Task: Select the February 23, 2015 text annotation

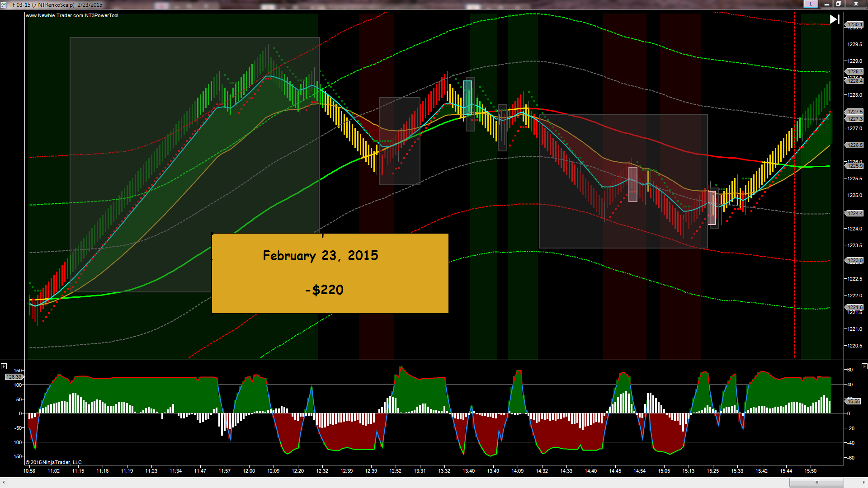Action: (320, 256)
